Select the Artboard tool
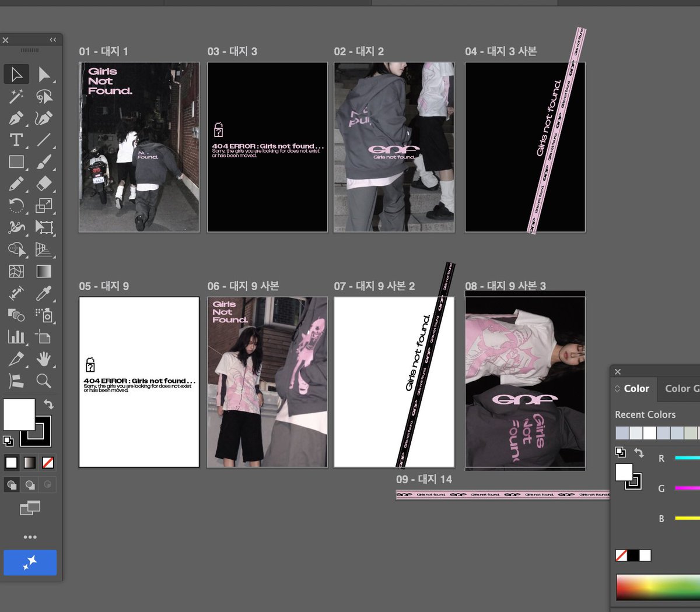Screen dimensions: 700x612 click(x=44, y=337)
